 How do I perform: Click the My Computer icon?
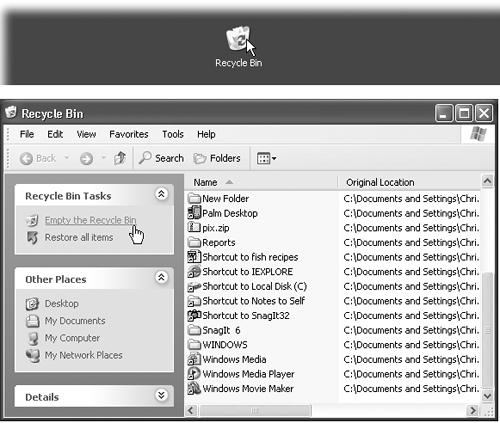pos(32,338)
